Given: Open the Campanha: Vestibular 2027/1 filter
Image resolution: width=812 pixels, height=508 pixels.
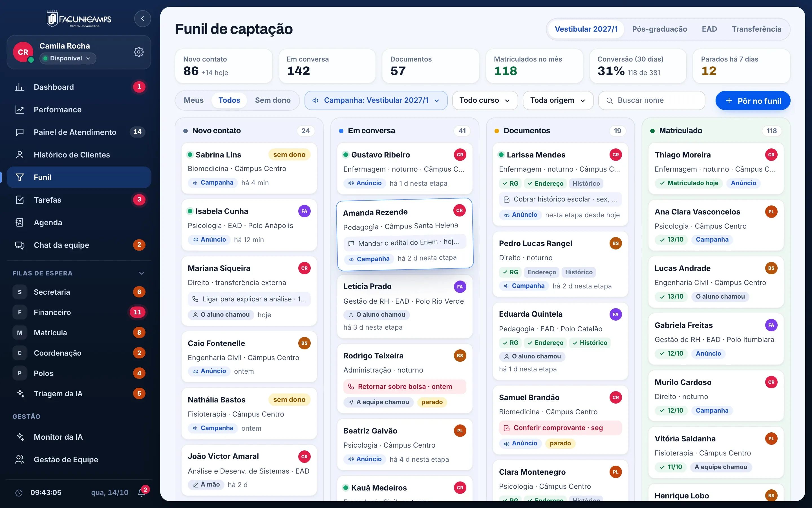Looking at the screenshot, I should (x=376, y=100).
